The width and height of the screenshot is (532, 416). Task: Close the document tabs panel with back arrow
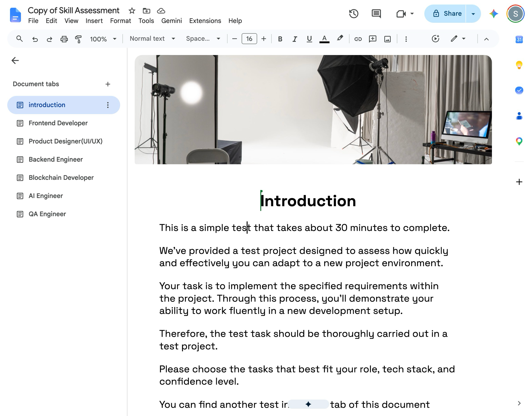(15, 61)
